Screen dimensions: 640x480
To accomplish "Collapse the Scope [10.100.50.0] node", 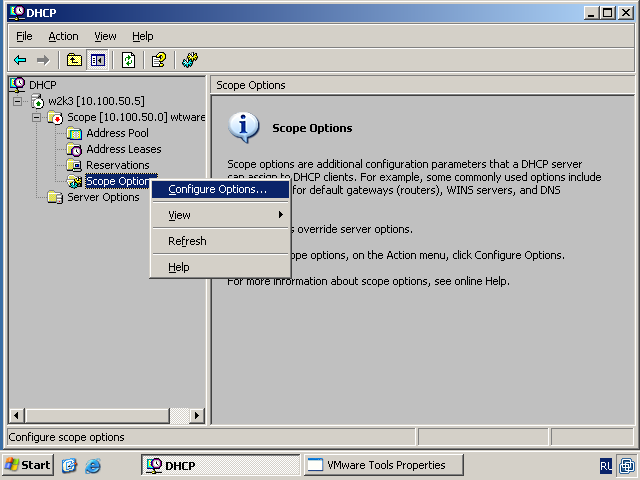I will [x=36, y=117].
